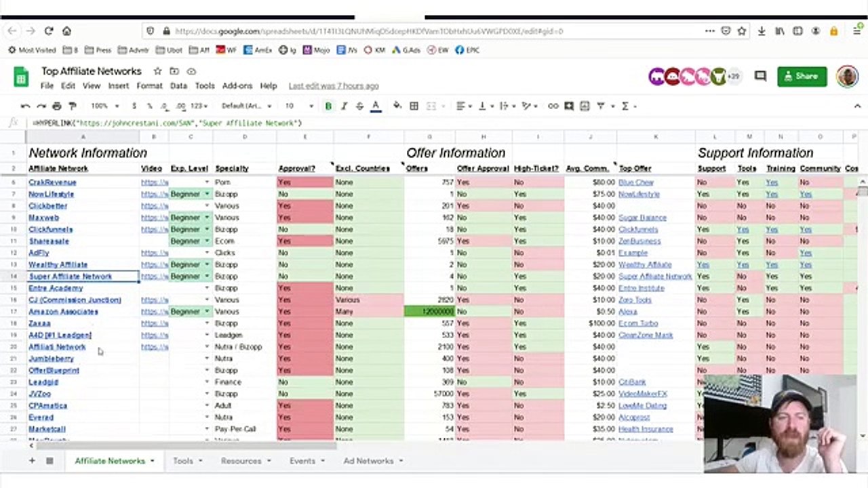Viewport: 868px width, 488px height.
Task: Open the vertical align dropdown
Action: pos(486,106)
